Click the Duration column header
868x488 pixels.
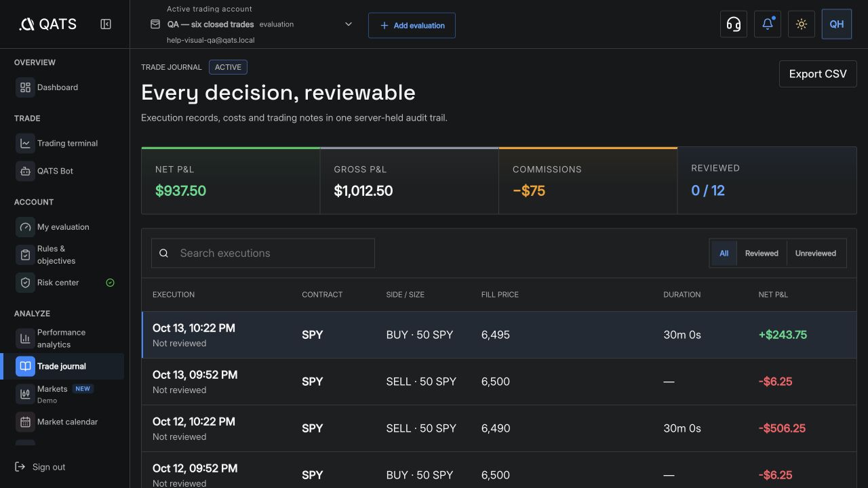[x=682, y=295]
